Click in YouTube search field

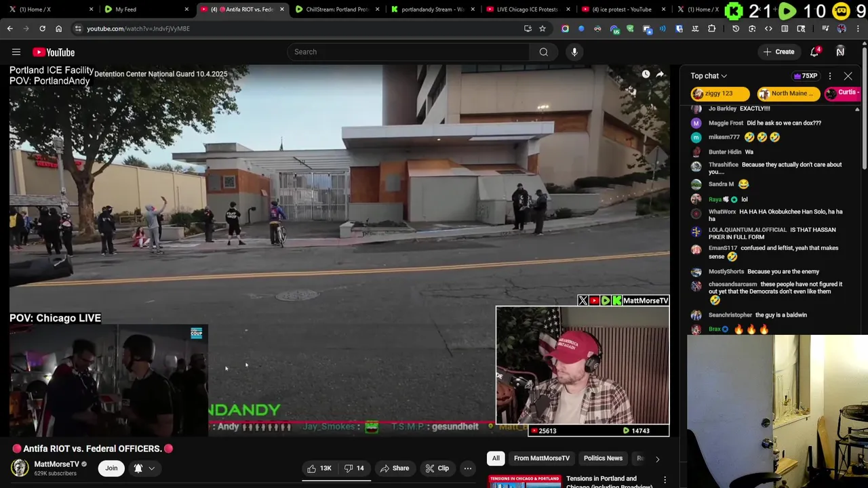[x=409, y=52]
